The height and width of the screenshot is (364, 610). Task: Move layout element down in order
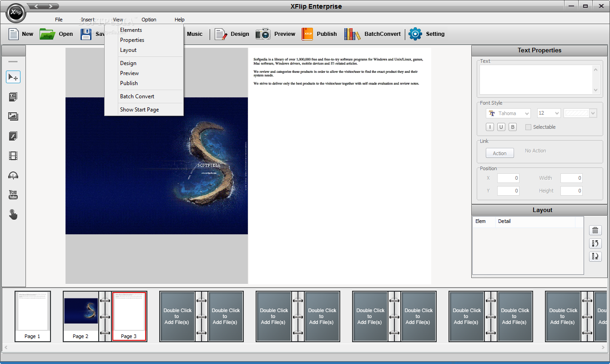[x=595, y=256]
